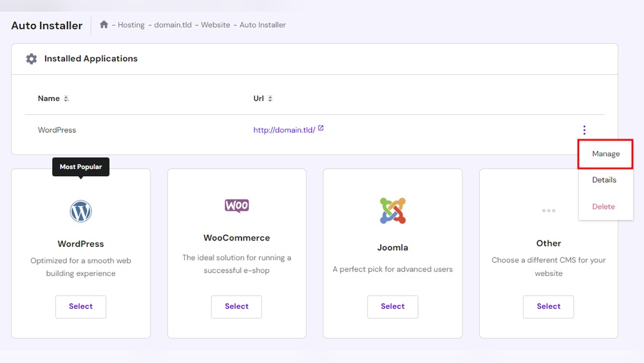Sort the list by Name column arrows
This screenshot has width=644, height=363.
tap(66, 99)
